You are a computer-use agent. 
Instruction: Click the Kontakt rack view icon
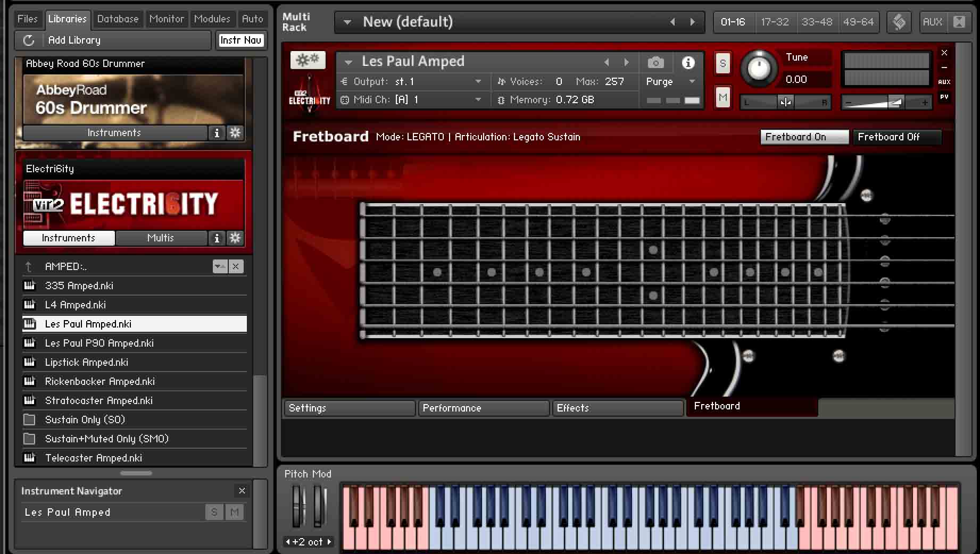coord(899,22)
